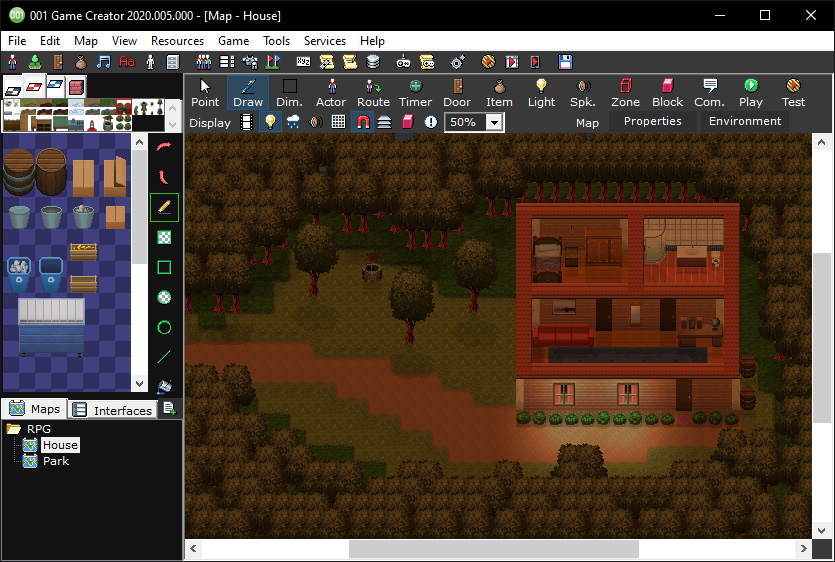Choose the Timer tool
The width and height of the screenshot is (835, 562).
(415, 93)
